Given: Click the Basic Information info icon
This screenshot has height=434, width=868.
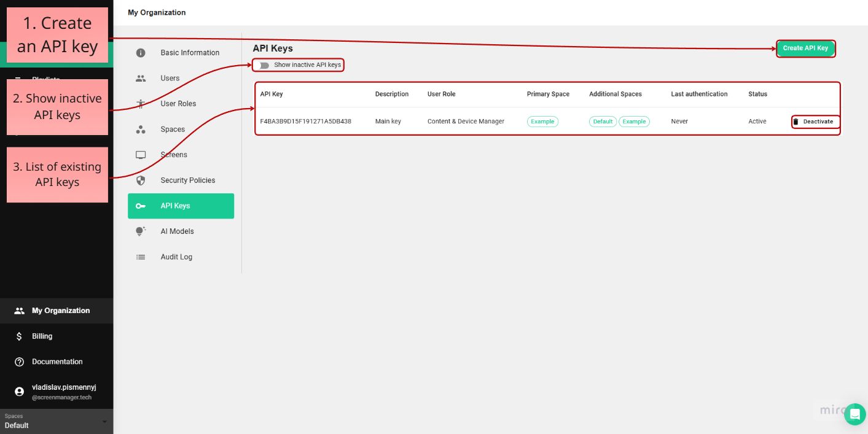Looking at the screenshot, I should coord(141,53).
